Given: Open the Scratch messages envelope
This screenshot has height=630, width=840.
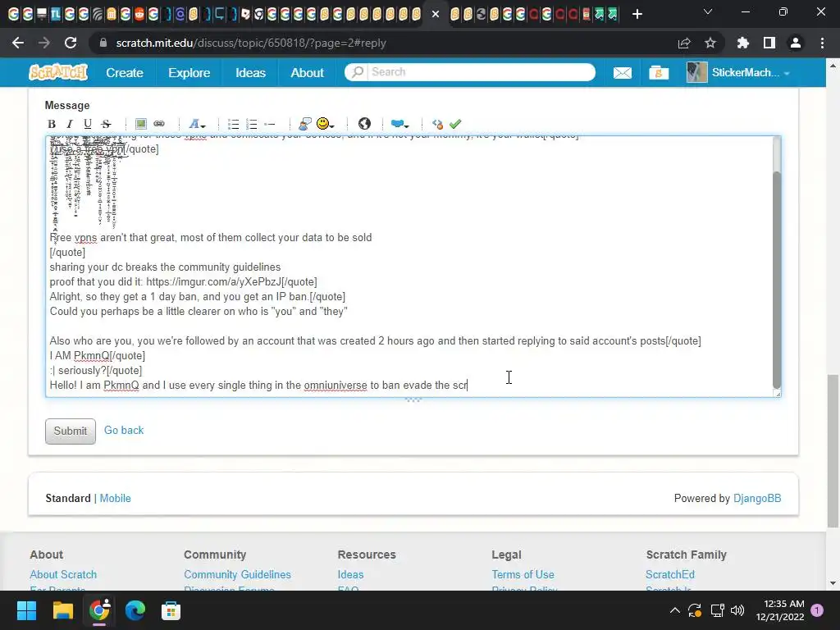Looking at the screenshot, I should pyautogui.click(x=622, y=72).
